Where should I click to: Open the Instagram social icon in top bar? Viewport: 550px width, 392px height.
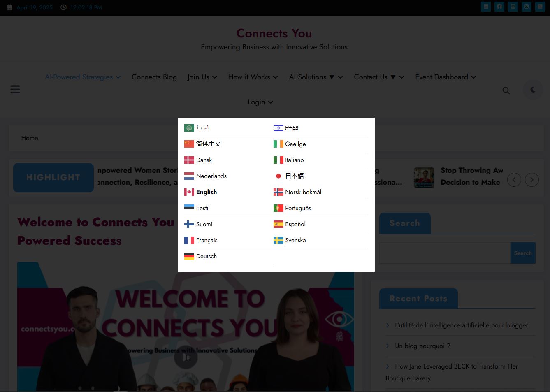(x=527, y=7)
